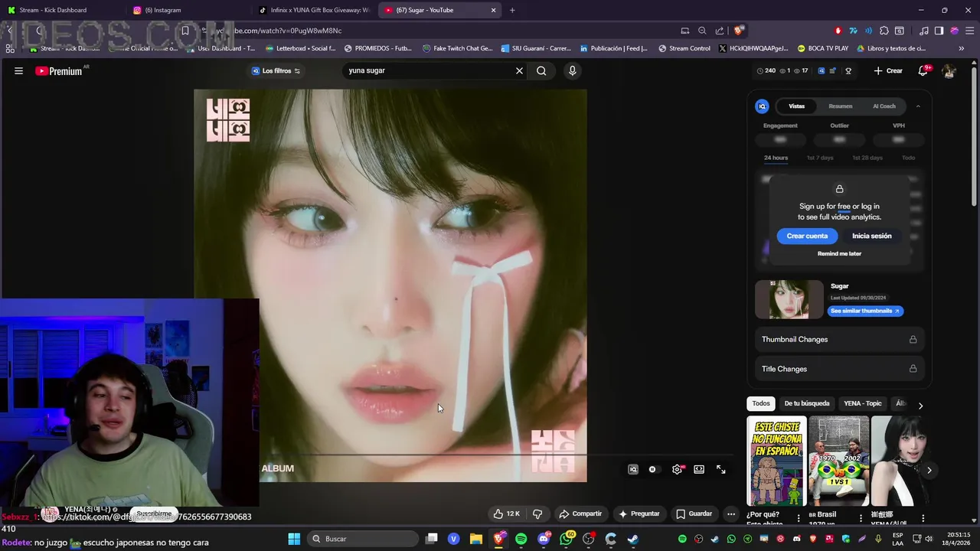Image resolution: width=980 pixels, height=551 pixels.
Task: Share the video via Compartir
Action: tap(580, 514)
